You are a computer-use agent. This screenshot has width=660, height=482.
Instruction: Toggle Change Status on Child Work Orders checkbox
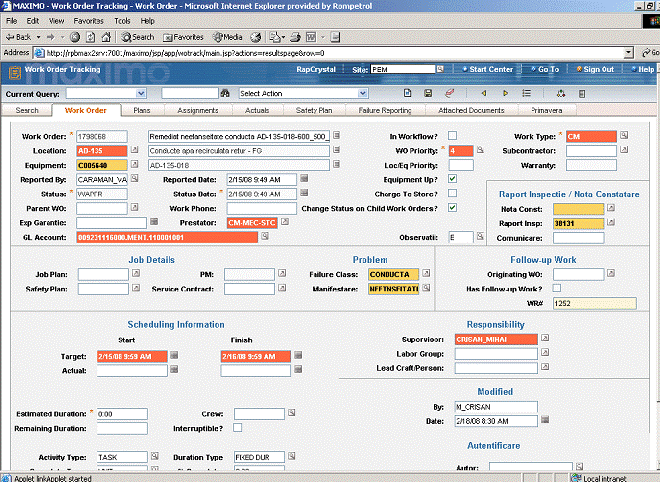coord(452,208)
